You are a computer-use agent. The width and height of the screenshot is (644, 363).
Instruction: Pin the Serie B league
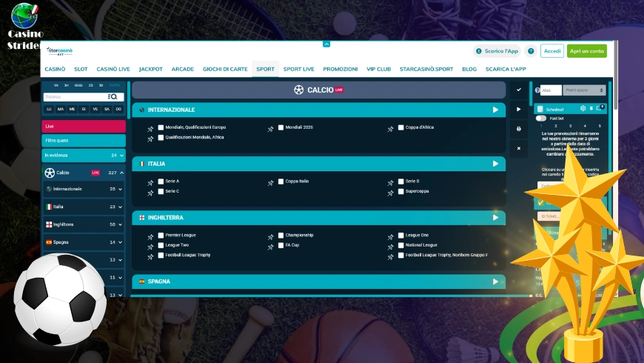(390, 182)
